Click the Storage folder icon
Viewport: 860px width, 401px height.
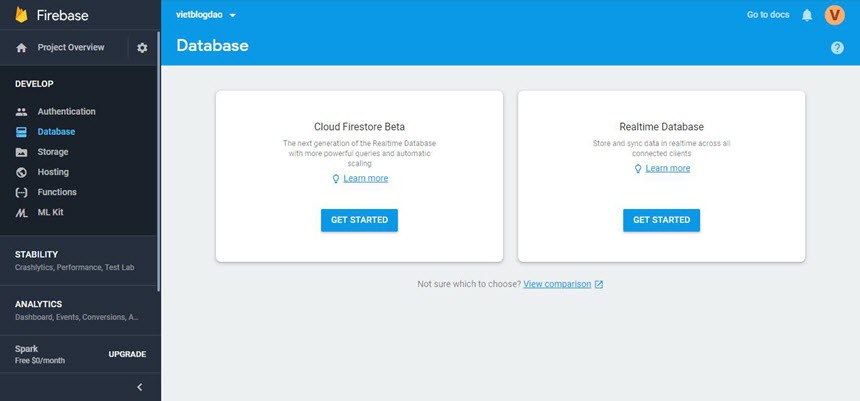21,153
